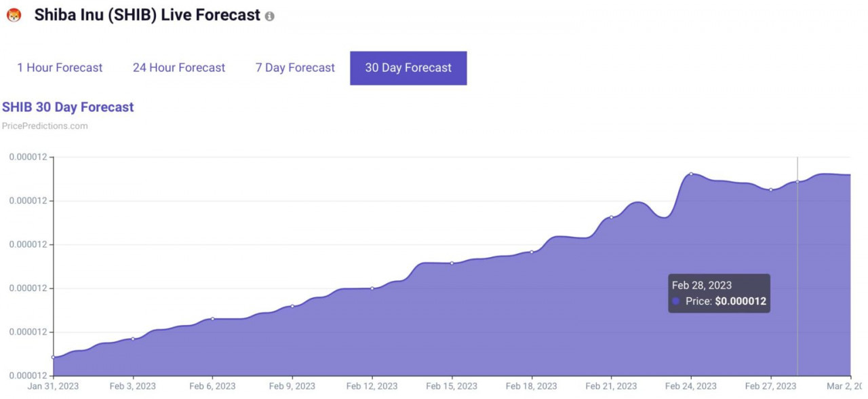Click the Feb 12, 2023 axis label
Viewport: 868px width, 399px height.
click(372, 386)
